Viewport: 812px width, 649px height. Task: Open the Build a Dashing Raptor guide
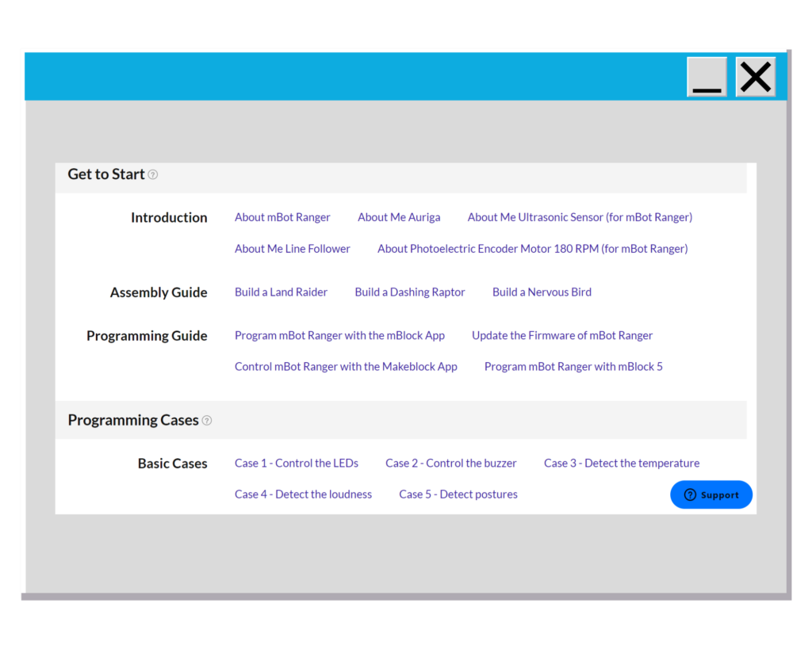click(410, 292)
